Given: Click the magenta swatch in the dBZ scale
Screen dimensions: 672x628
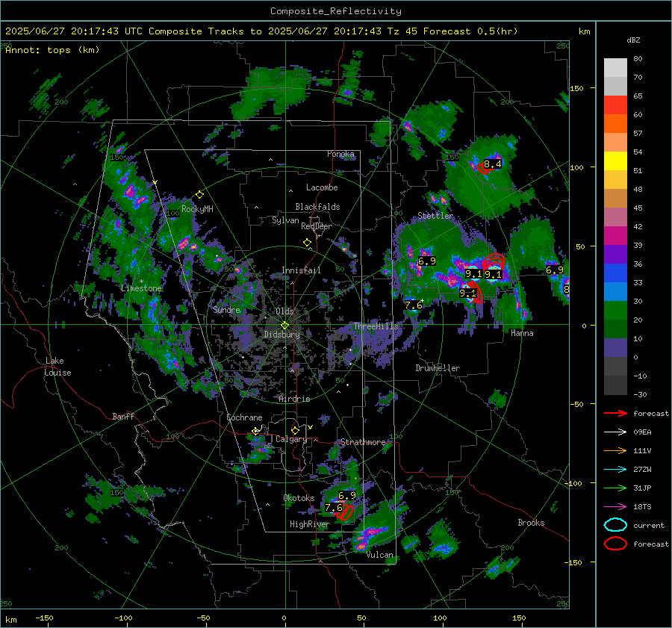Looking at the screenshot, I should pos(615,235).
